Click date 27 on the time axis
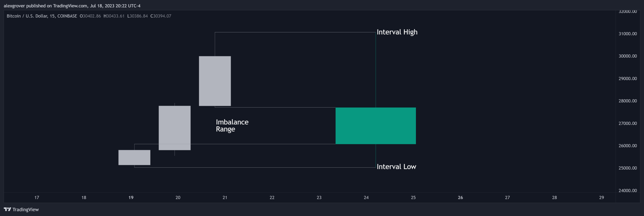 [x=507, y=197]
